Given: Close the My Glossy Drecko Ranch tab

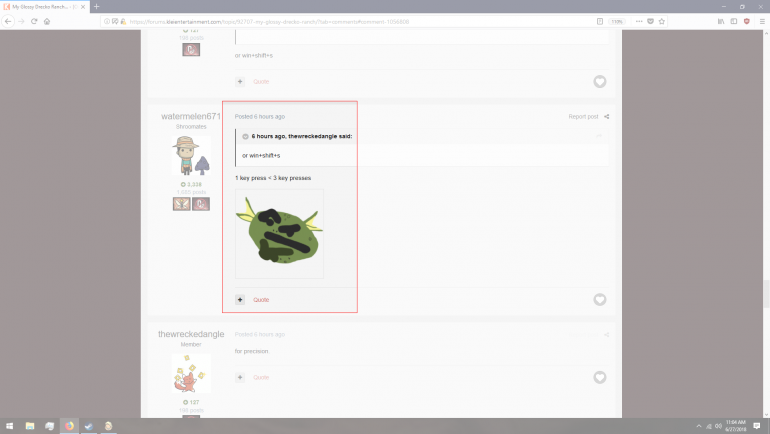Looking at the screenshot, I should coord(83,7).
